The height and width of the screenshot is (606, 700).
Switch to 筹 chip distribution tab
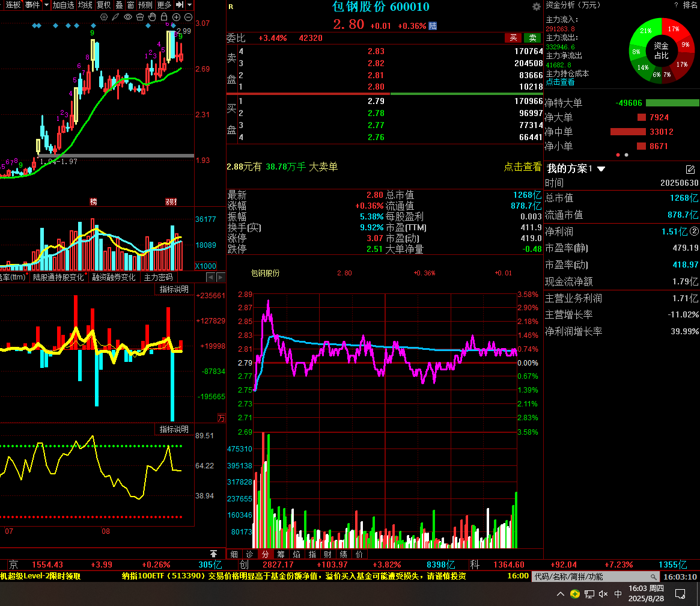(281, 554)
